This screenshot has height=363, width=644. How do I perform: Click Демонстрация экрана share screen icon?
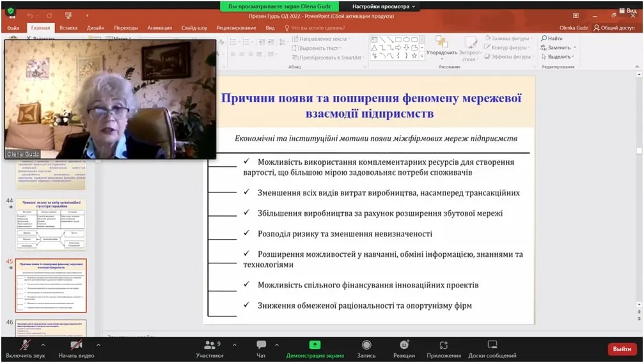coord(315,345)
